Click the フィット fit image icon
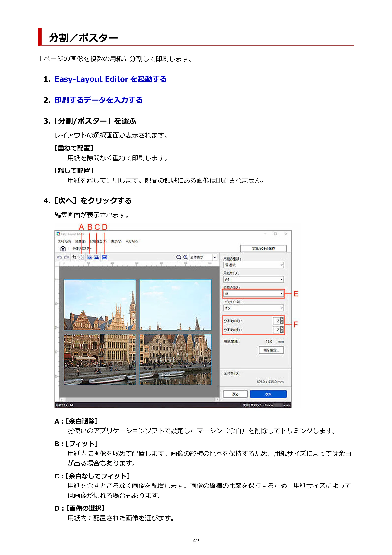This screenshot has height=555, width=392. pos(90,257)
